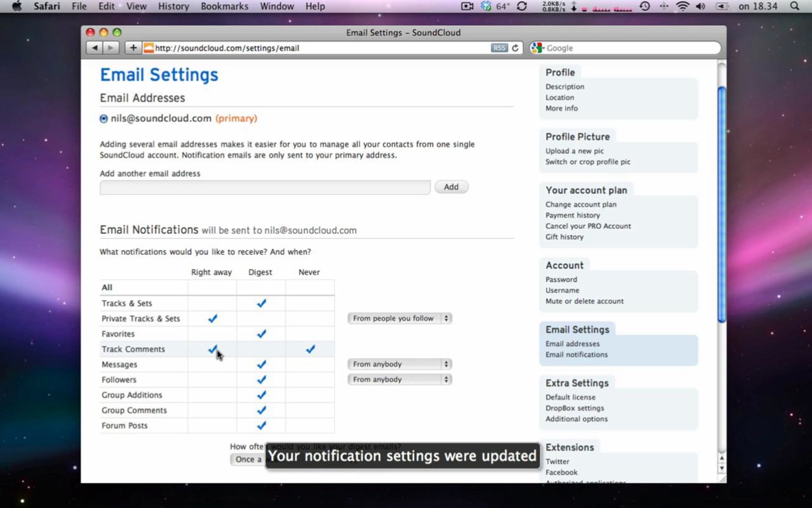The height and width of the screenshot is (508, 812).
Task: Toggle Forum Posts Digest checkmark
Action: pos(261,425)
